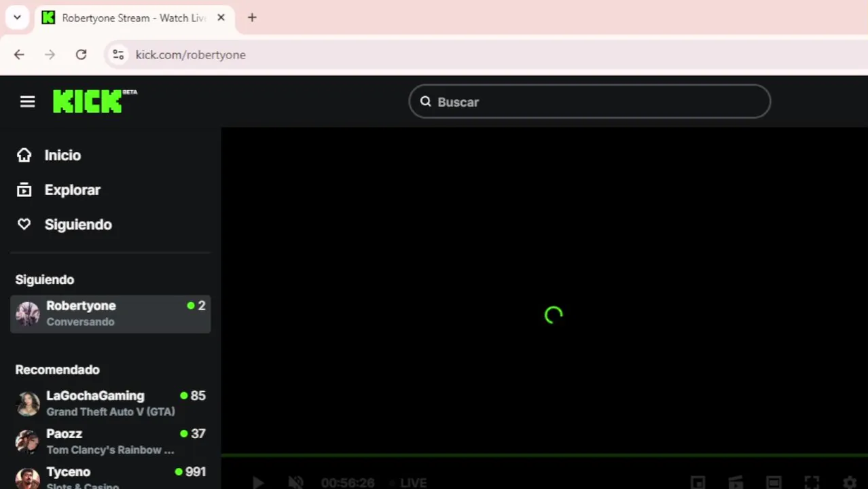868x489 pixels.
Task: Reload the current page
Action: point(81,55)
